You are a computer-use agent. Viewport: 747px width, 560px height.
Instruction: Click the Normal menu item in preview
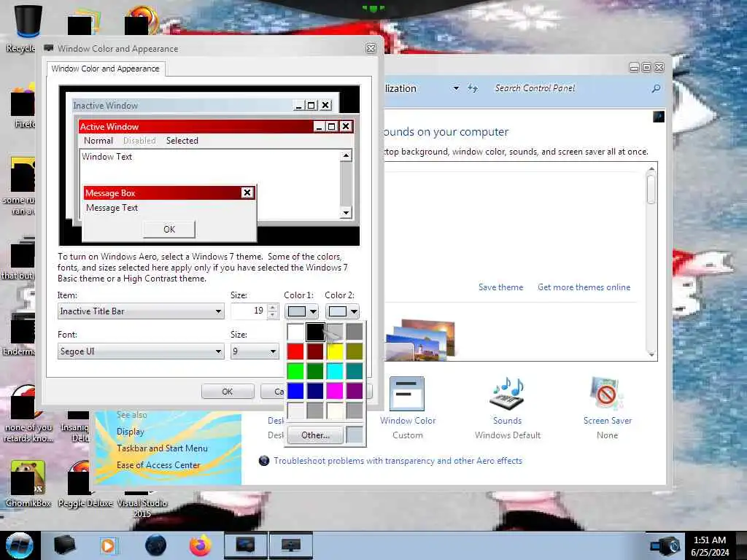[x=98, y=141]
